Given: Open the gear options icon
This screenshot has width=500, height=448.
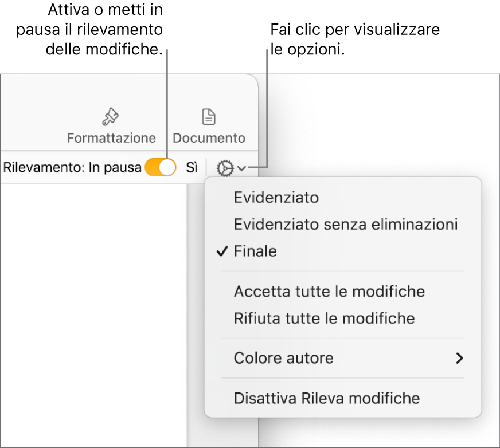Looking at the screenshot, I should coord(225,168).
